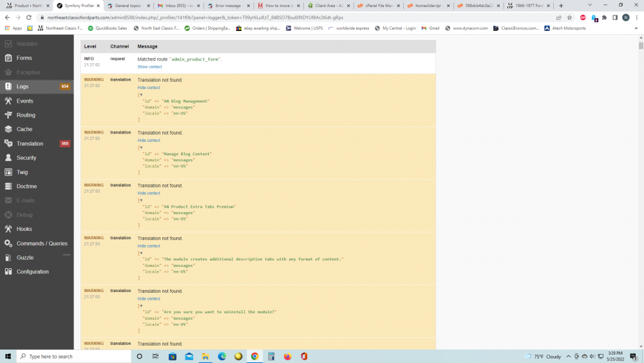Open the Forms panel icon in sidebar
This screenshot has height=363, width=644.
tap(8, 58)
